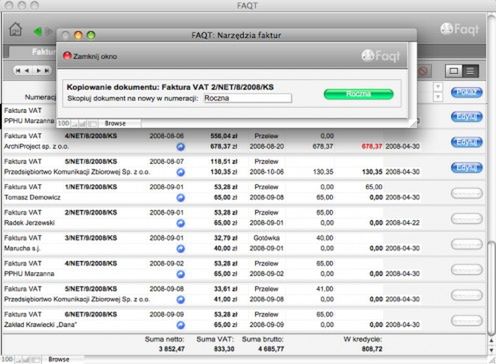Open the Browse mode popup in main window

pyautogui.click(x=59, y=359)
